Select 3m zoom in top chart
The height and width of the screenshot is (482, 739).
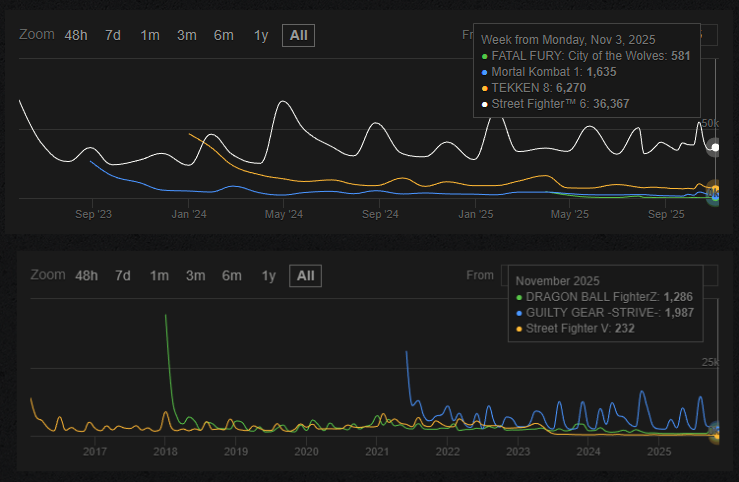(x=187, y=35)
